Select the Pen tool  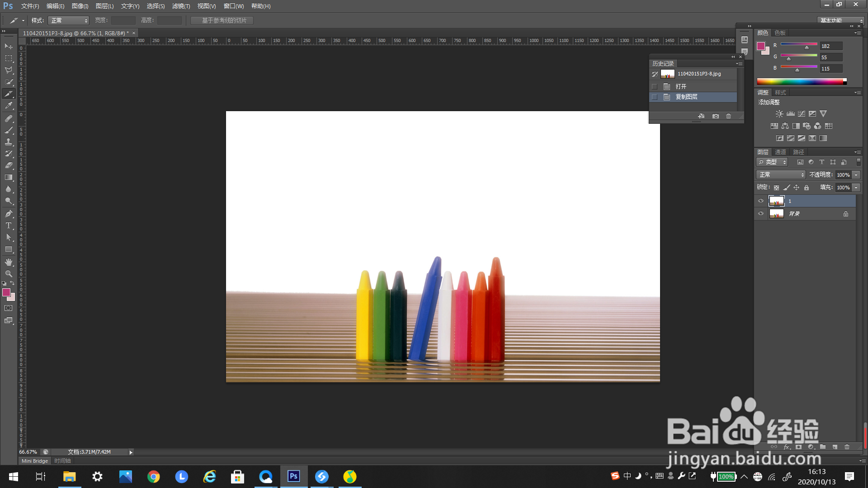point(9,213)
